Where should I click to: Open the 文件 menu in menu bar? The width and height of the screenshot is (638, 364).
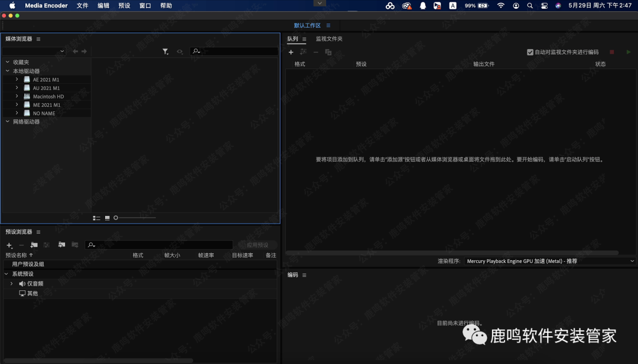82,6
